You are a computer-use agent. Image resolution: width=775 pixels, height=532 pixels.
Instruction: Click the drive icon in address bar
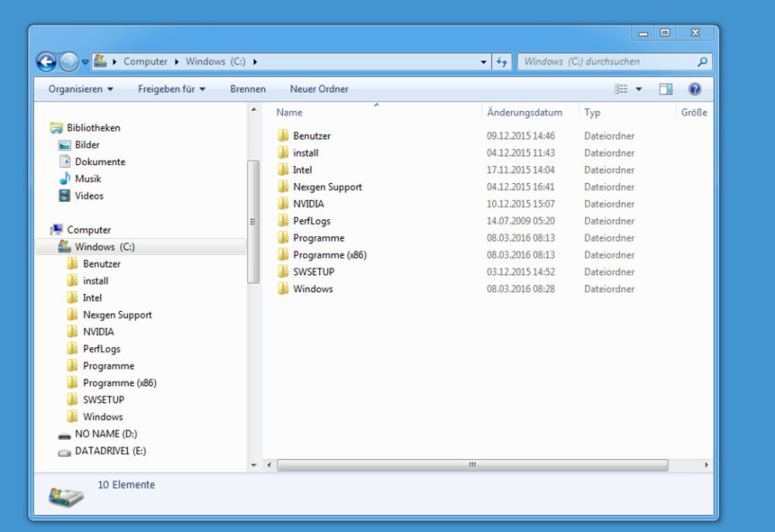click(100, 61)
